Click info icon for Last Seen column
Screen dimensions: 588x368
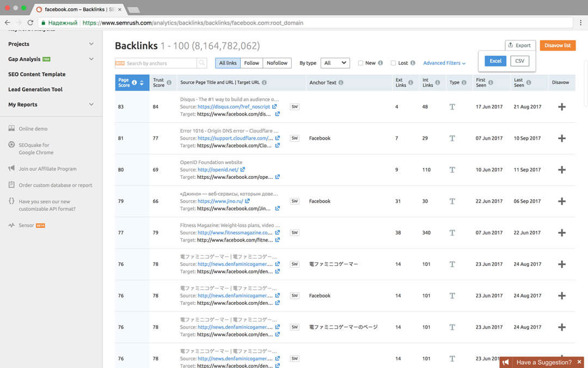tap(529, 83)
